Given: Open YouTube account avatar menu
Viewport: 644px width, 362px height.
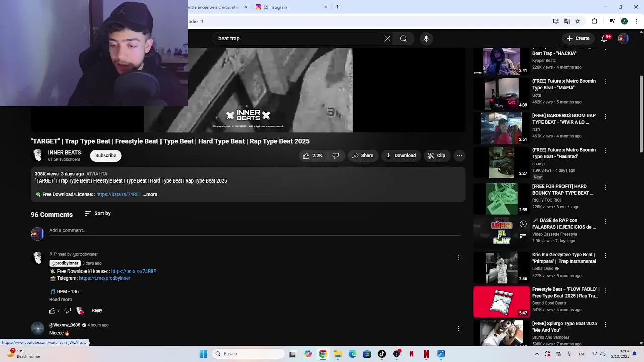Looking at the screenshot, I should tap(623, 39).
